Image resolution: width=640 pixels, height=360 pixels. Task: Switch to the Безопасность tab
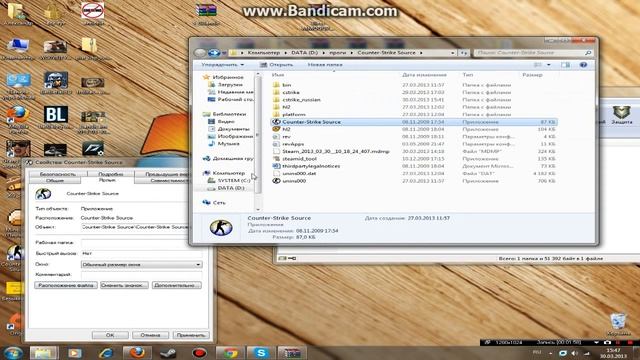58,174
